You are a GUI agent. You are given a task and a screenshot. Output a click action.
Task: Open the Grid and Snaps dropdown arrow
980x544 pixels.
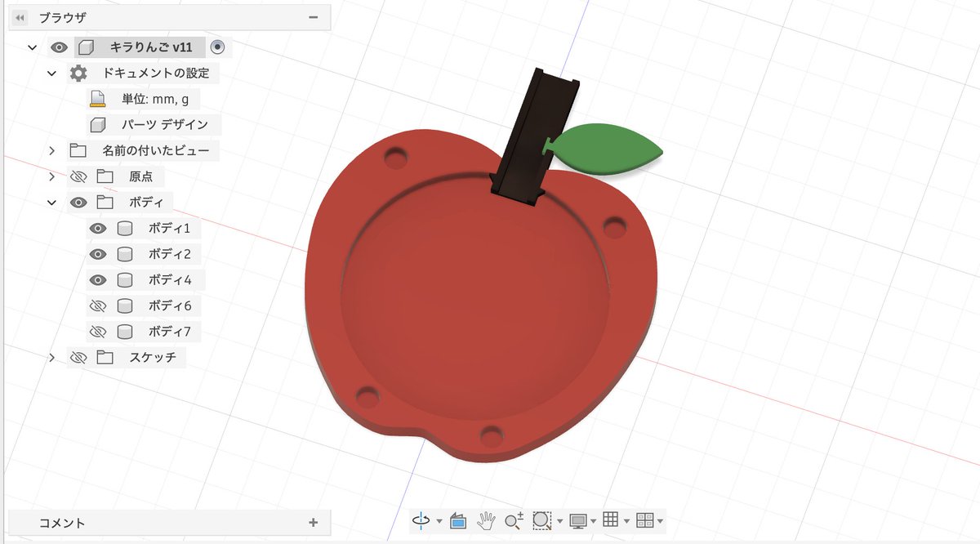(627, 521)
